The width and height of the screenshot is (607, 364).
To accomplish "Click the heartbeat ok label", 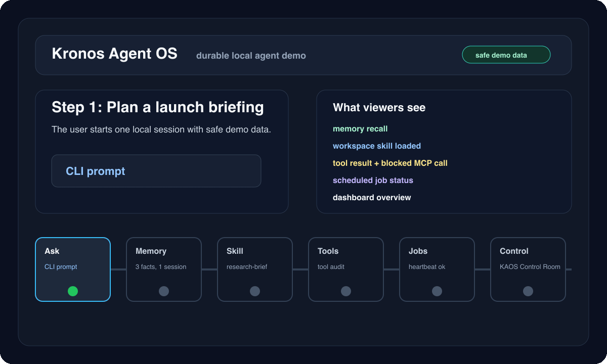I will (427, 267).
